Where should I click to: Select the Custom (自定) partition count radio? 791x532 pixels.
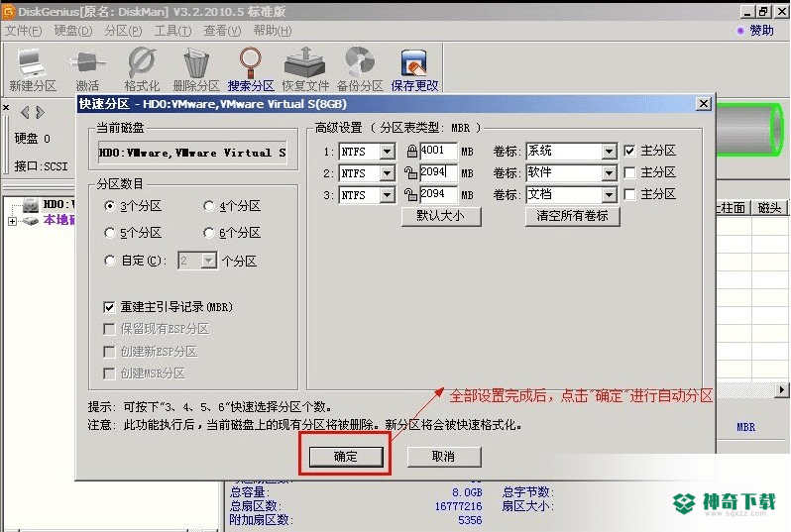click(109, 261)
